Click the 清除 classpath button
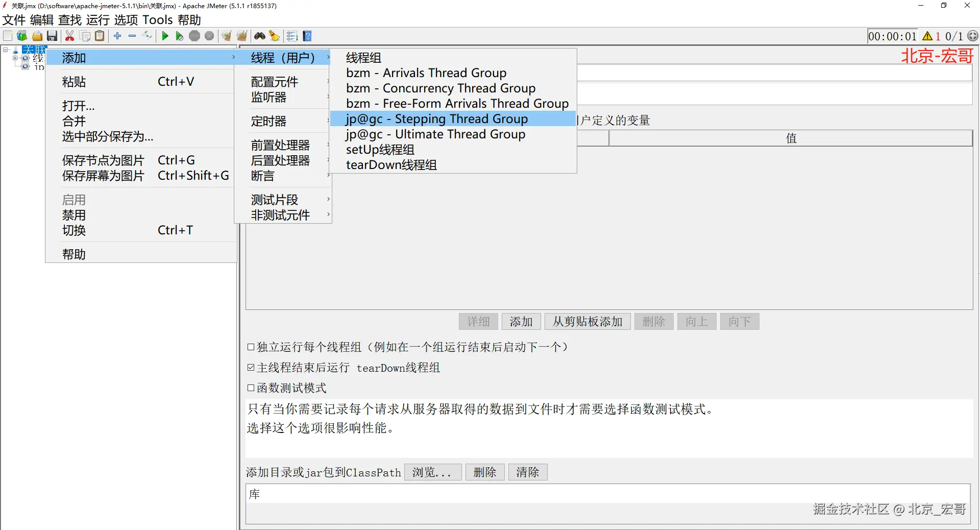980x530 pixels. coord(528,472)
